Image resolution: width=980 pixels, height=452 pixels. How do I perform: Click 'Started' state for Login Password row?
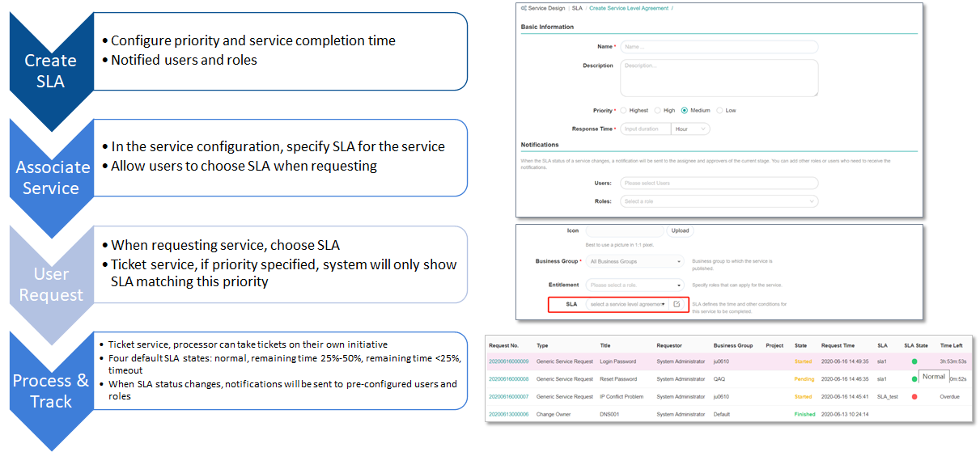pos(803,361)
